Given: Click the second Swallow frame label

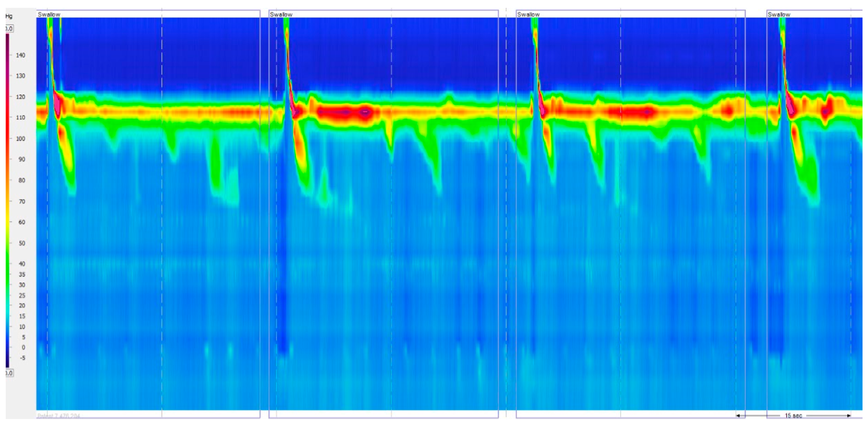Looking at the screenshot, I should coord(281,15).
